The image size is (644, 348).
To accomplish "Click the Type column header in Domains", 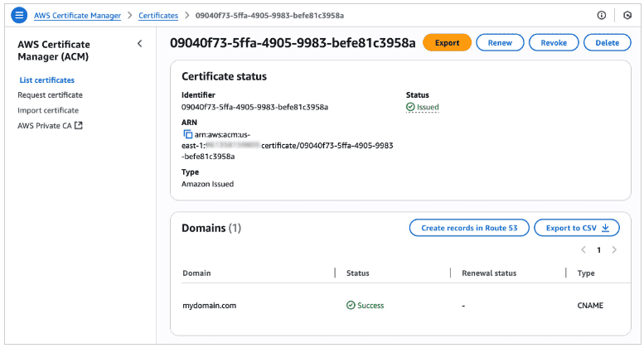I will tap(586, 273).
